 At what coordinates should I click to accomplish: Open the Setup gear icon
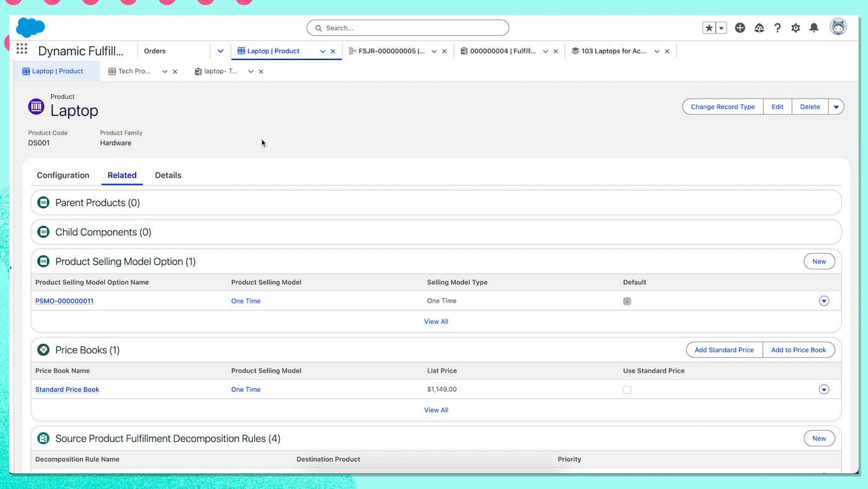click(x=795, y=28)
